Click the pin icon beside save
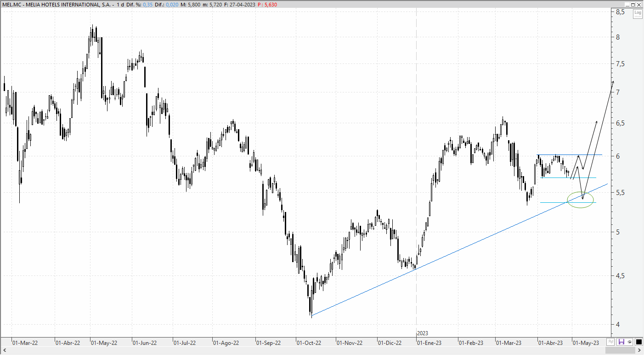The height and width of the screenshot is (355, 644). coord(630,342)
